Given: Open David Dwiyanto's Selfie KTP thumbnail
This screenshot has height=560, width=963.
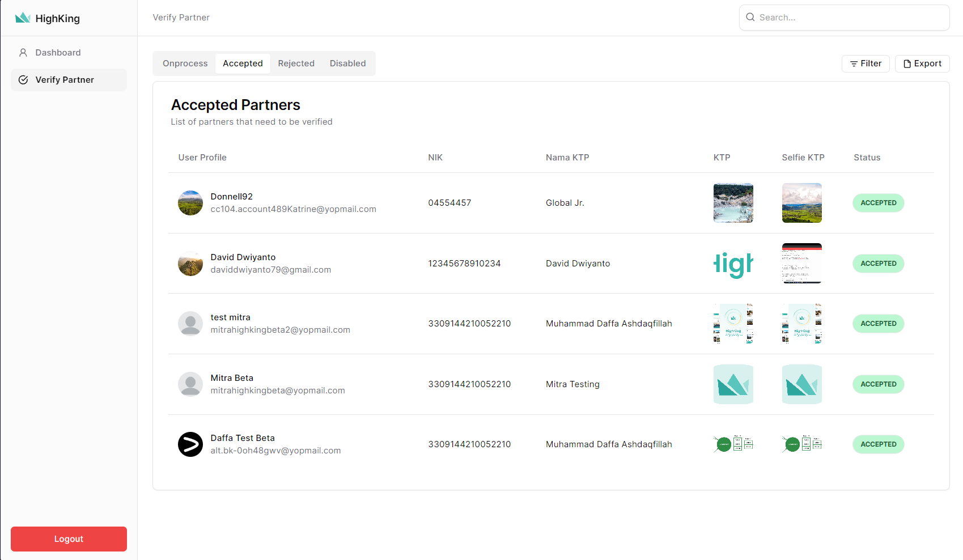Looking at the screenshot, I should tap(801, 264).
